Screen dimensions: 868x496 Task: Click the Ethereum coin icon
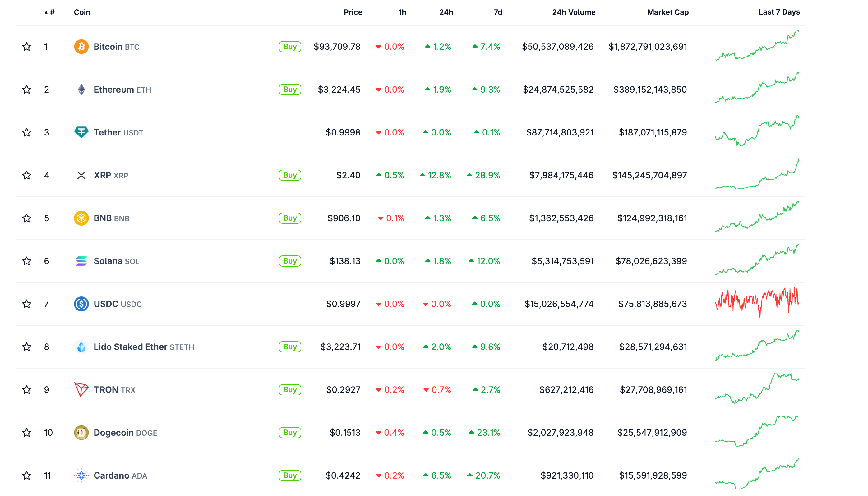[x=81, y=89]
